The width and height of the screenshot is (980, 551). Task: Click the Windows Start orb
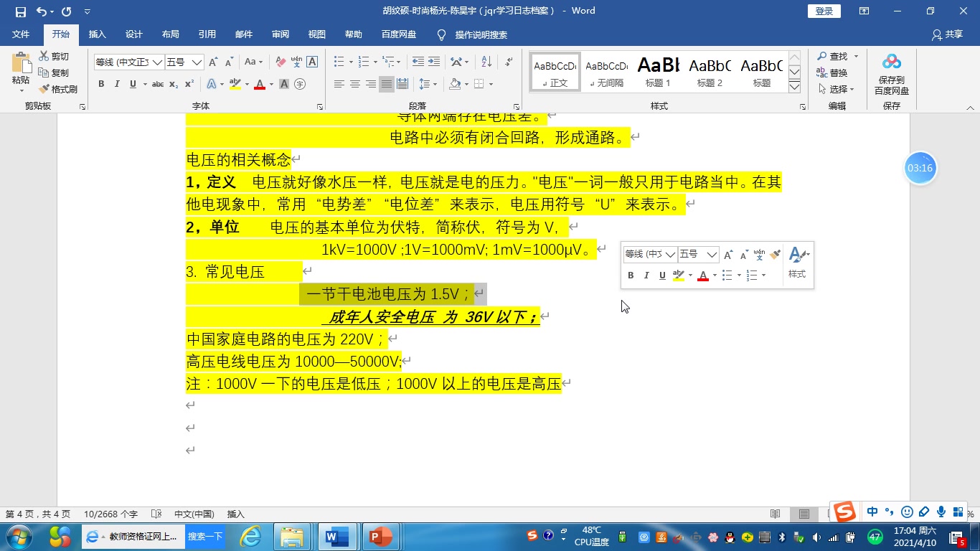tap(19, 537)
